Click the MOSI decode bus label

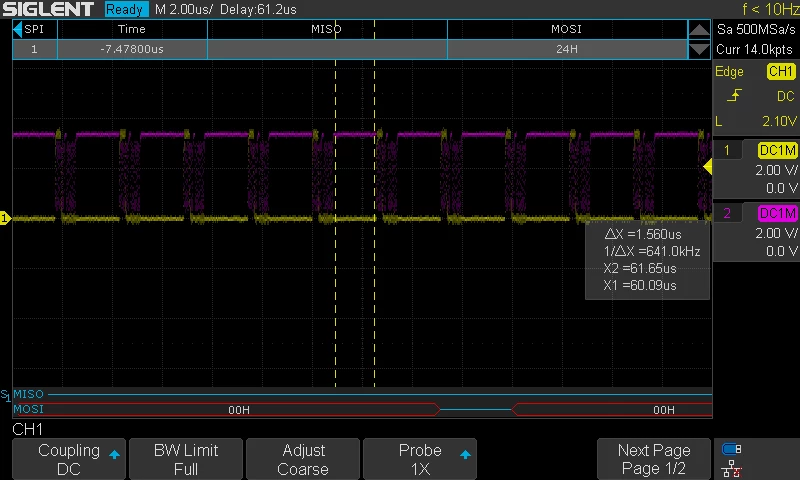point(29,409)
